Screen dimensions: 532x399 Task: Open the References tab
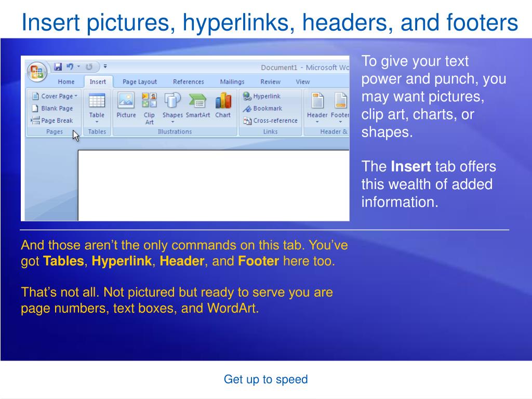click(x=188, y=82)
